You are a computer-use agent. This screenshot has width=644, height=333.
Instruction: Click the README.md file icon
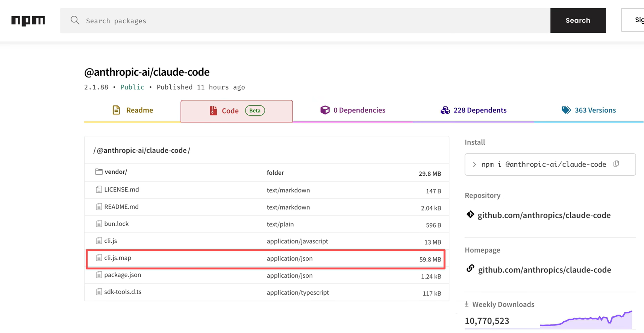pos(99,207)
